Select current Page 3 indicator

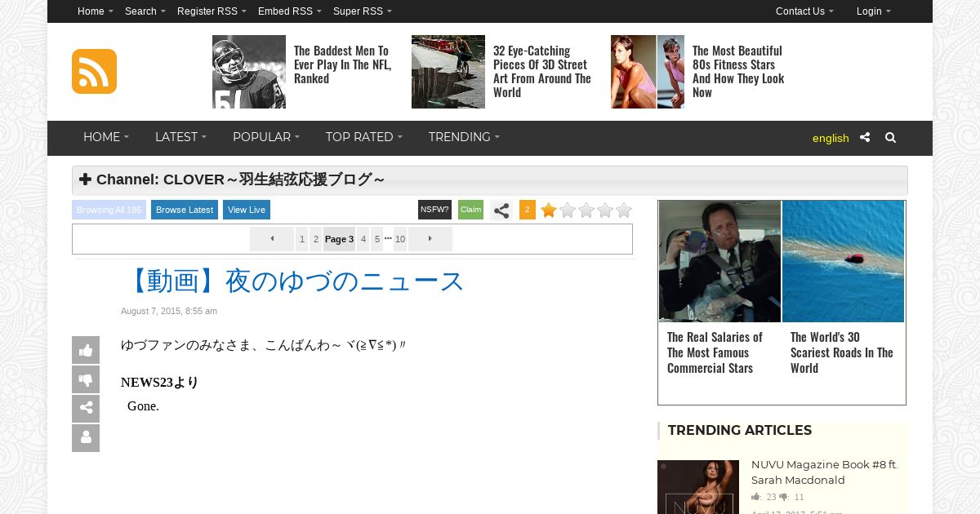coord(339,239)
